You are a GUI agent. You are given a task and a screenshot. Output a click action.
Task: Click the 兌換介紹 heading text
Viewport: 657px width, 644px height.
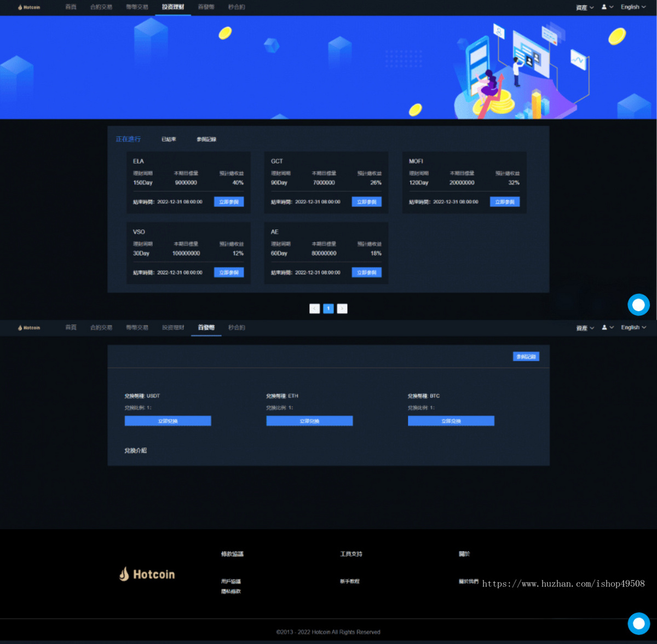click(135, 451)
